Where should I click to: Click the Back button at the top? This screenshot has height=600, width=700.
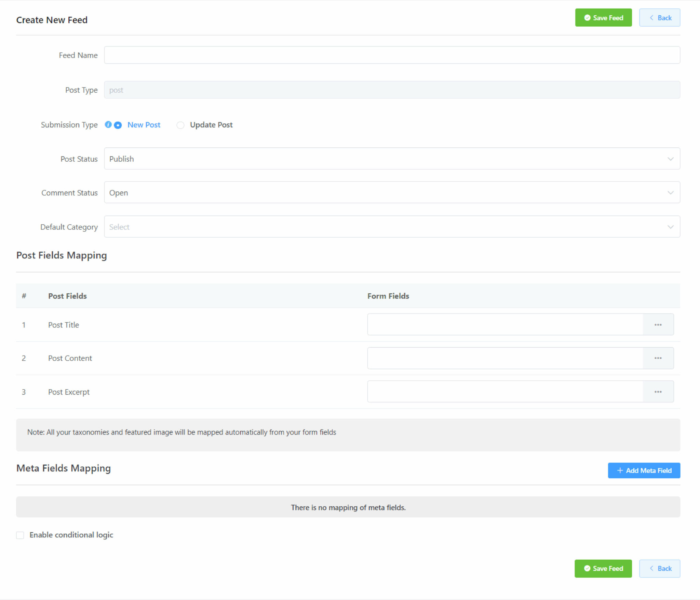pyautogui.click(x=659, y=18)
